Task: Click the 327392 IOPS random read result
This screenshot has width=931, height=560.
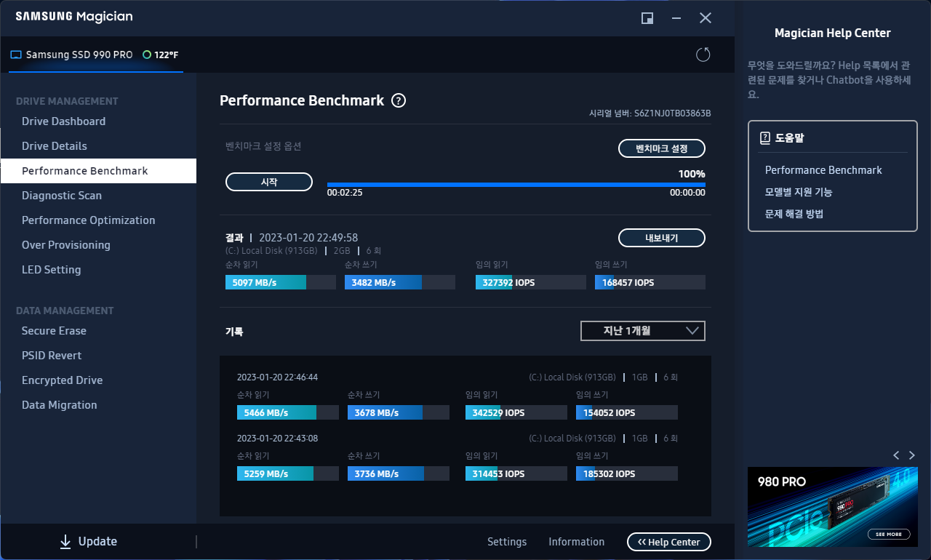Action: (x=531, y=282)
